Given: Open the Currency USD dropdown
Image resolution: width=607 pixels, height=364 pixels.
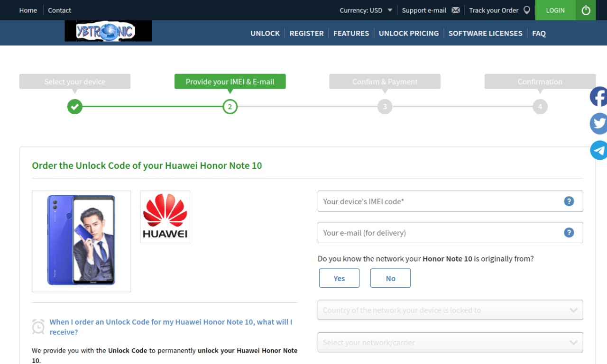Looking at the screenshot, I should click(x=366, y=10).
